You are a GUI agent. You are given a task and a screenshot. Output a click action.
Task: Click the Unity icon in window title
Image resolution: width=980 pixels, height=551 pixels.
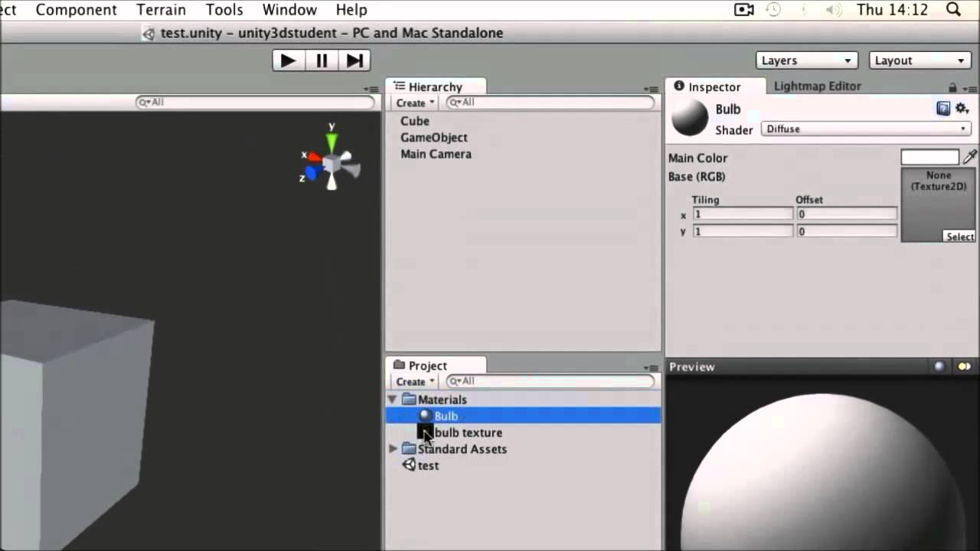[149, 34]
